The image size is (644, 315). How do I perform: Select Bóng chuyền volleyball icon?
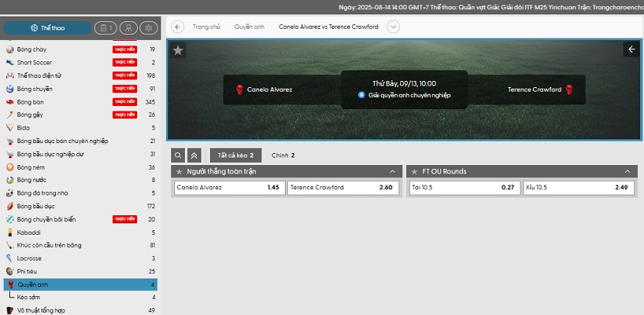point(10,89)
